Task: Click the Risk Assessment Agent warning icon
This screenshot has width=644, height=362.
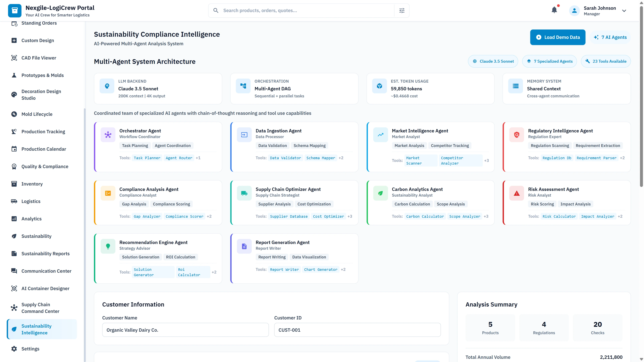Action: [x=517, y=193]
